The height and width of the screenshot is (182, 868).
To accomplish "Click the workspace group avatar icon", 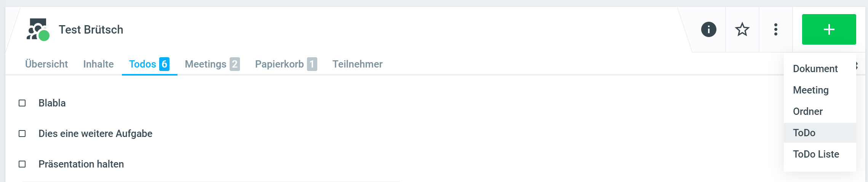I will 38,29.
